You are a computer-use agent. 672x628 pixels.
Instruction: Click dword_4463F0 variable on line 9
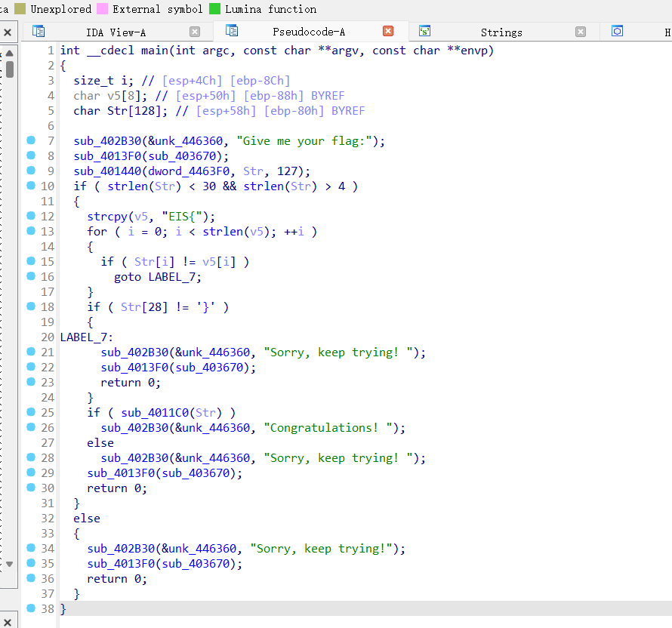click(189, 171)
